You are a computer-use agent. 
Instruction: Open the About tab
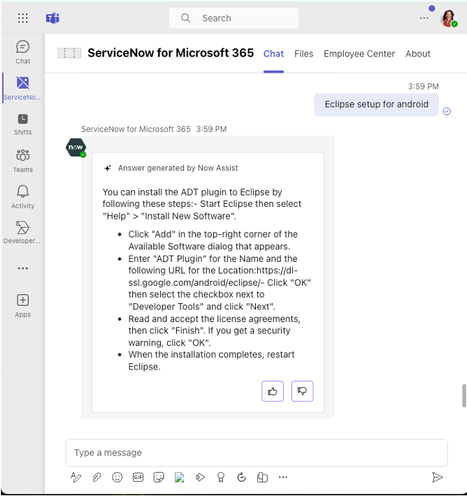(x=418, y=54)
